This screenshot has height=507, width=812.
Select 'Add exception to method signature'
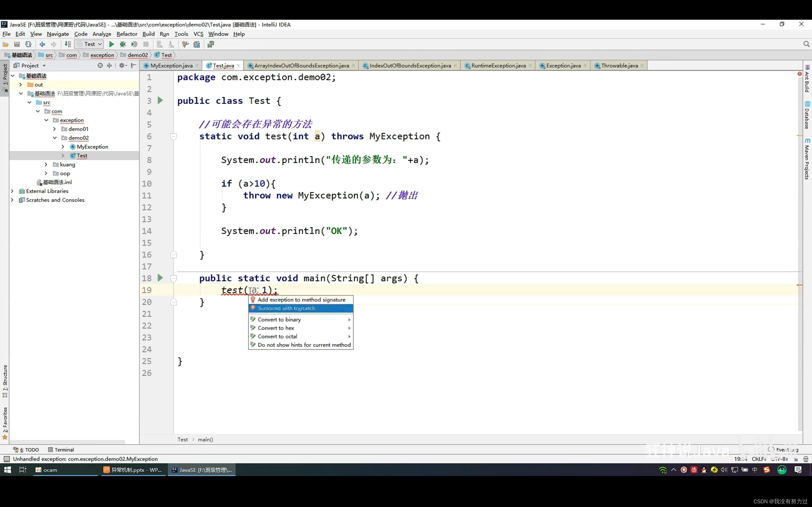click(x=301, y=299)
